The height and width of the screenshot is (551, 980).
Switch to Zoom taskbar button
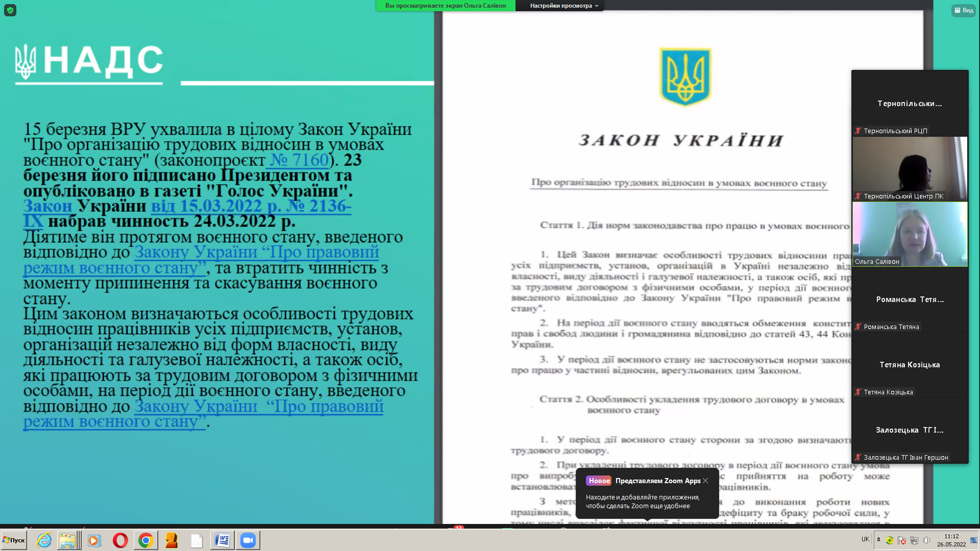pos(248,540)
